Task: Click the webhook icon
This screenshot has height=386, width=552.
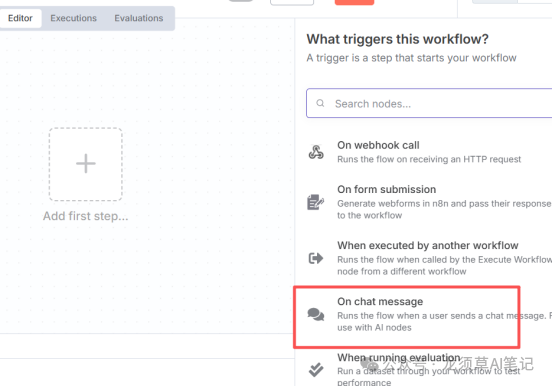Action: pyautogui.click(x=316, y=152)
